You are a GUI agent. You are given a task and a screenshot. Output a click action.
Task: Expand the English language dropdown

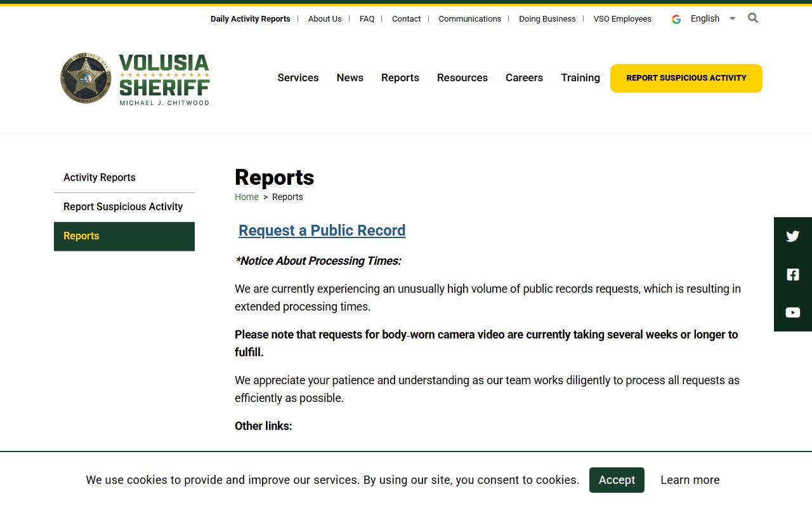(x=713, y=18)
